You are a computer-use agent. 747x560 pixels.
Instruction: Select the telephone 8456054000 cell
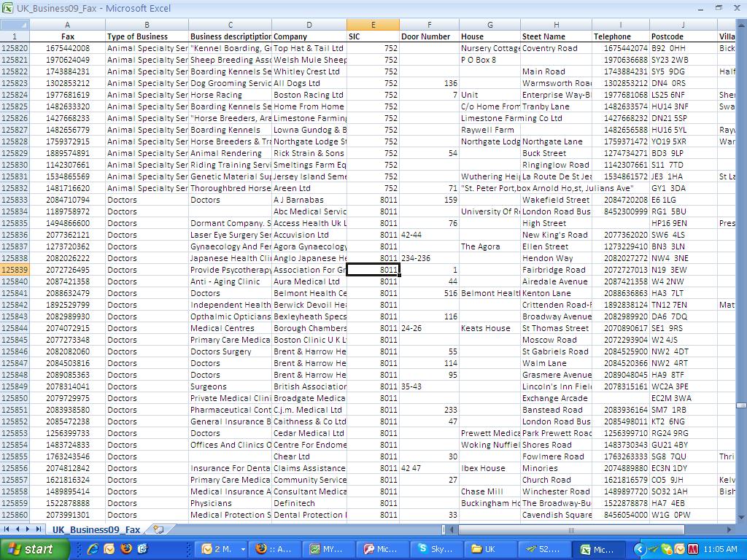click(x=620, y=515)
